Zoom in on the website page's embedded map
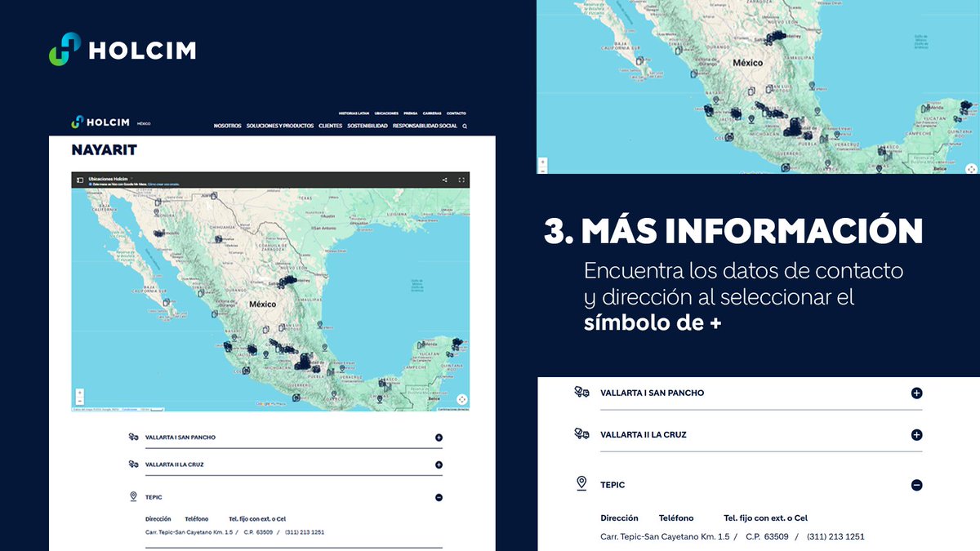 point(79,393)
